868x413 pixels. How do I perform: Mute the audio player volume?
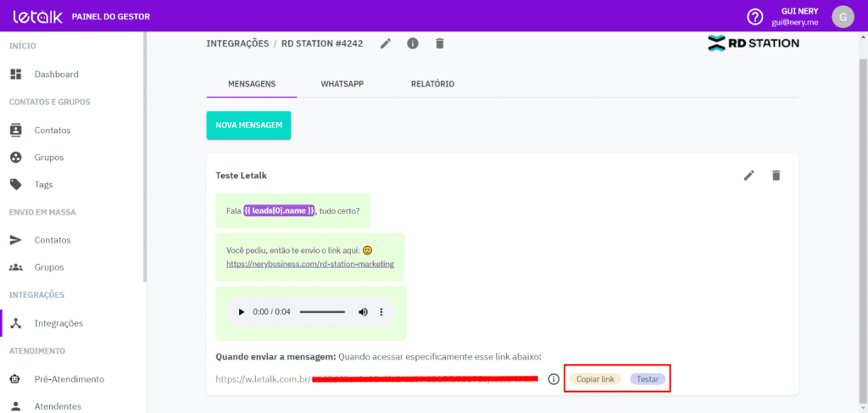(363, 312)
